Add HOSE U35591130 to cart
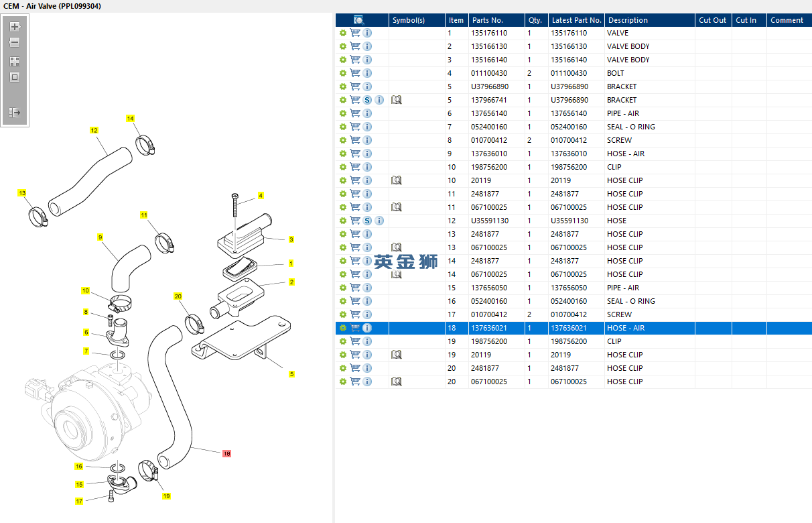Screen dimensions: 812x523 (x=355, y=221)
